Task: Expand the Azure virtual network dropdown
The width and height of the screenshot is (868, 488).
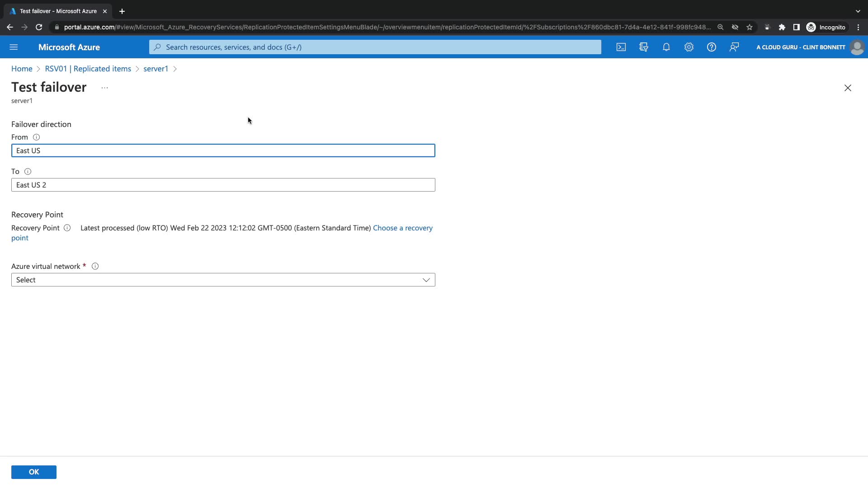Action: click(x=223, y=280)
